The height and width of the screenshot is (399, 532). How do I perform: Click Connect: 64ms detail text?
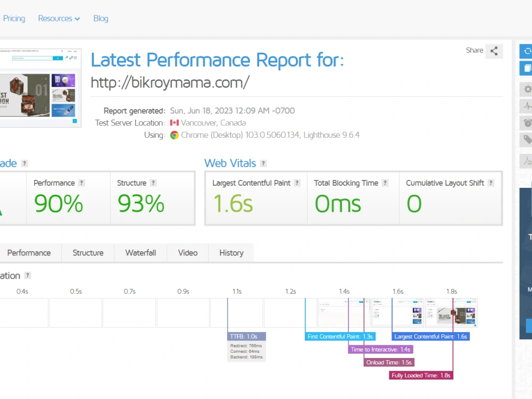click(244, 351)
